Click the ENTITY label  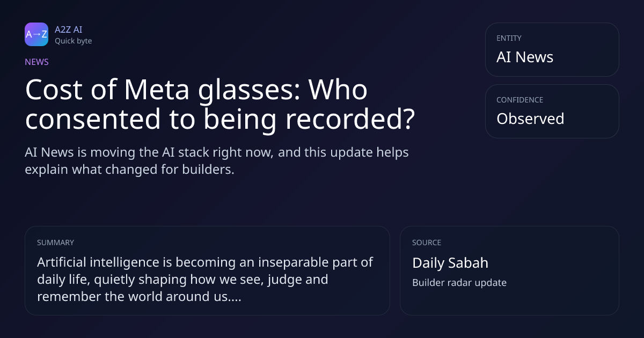point(509,38)
